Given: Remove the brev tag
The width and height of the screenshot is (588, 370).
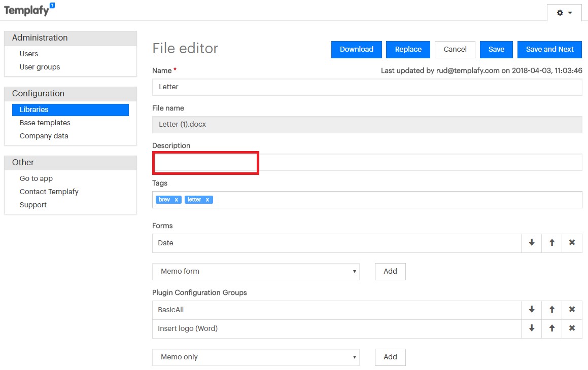Looking at the screenshot, I should click(176, 200).
